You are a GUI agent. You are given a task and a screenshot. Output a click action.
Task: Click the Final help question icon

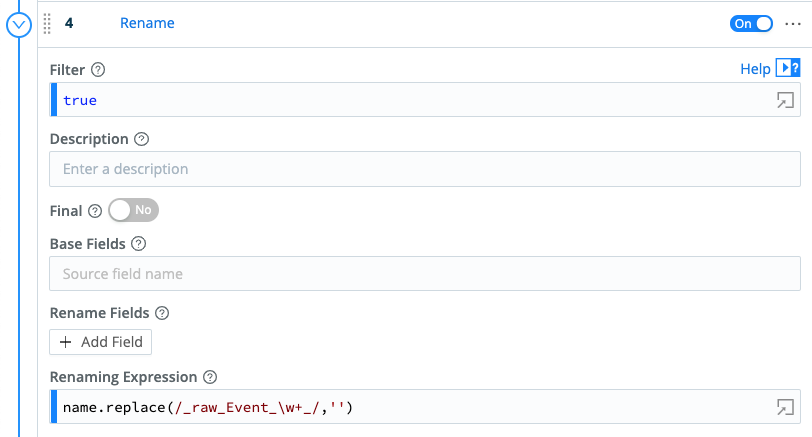pos(95,211)
